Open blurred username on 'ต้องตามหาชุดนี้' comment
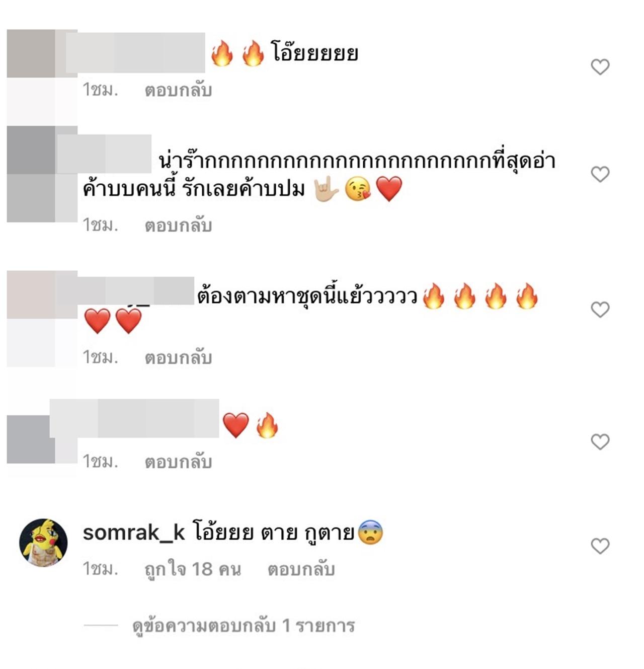 click(x=137, y=290)
